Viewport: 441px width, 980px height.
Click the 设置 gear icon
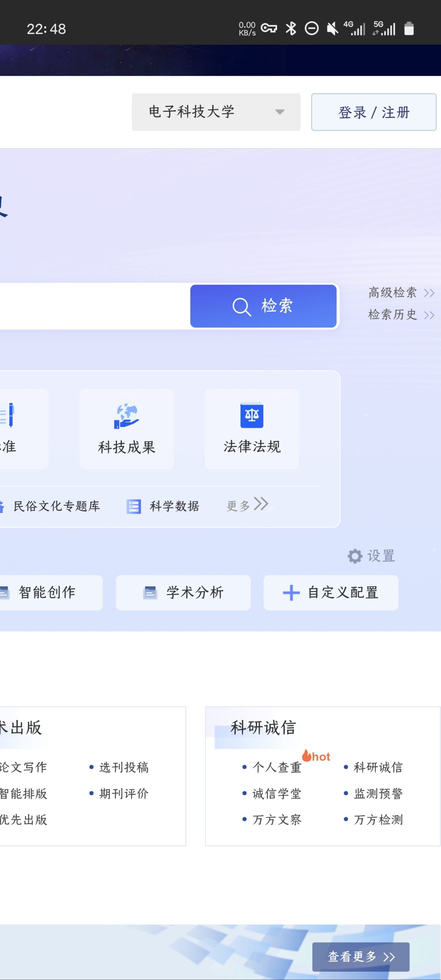(355, 556)
